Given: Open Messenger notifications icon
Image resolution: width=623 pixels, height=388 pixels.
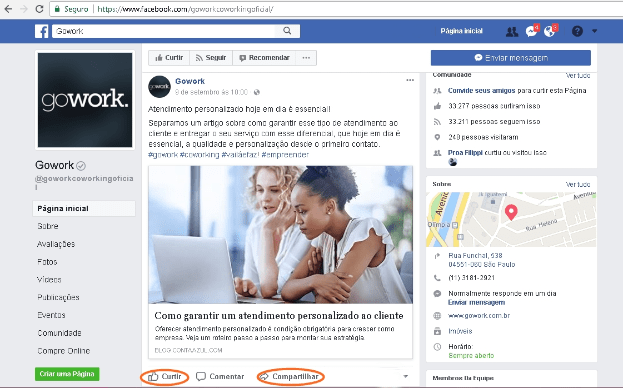Looking at the screenshot, I should coord(531,31).
